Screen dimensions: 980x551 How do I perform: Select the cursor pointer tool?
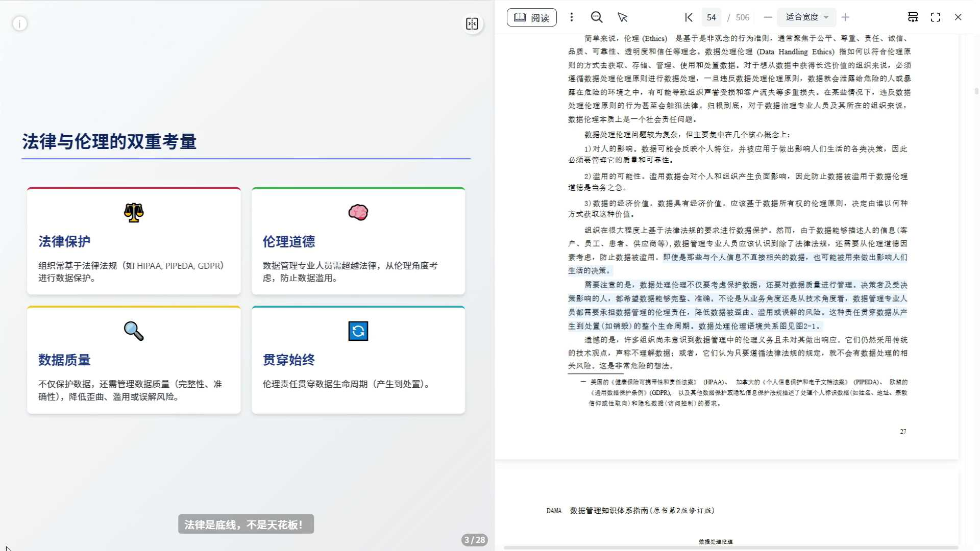pyautogui.click(x=622, y=17)
